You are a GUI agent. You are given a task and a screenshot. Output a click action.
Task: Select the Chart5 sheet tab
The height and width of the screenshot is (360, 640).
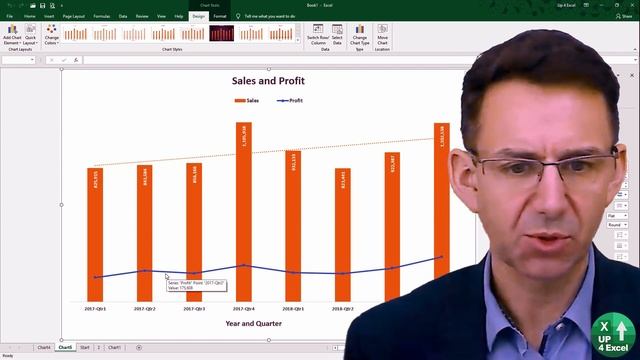coord(65,348)
